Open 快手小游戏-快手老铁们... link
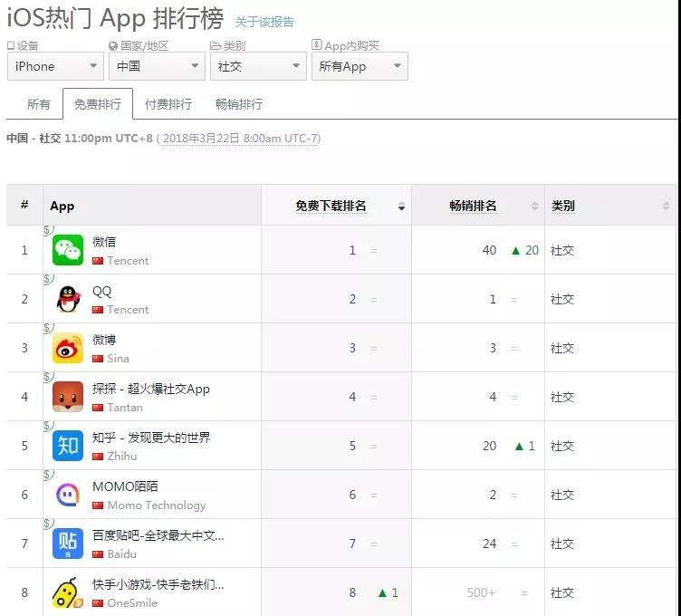681x616 pixels. tap(158, 584)
